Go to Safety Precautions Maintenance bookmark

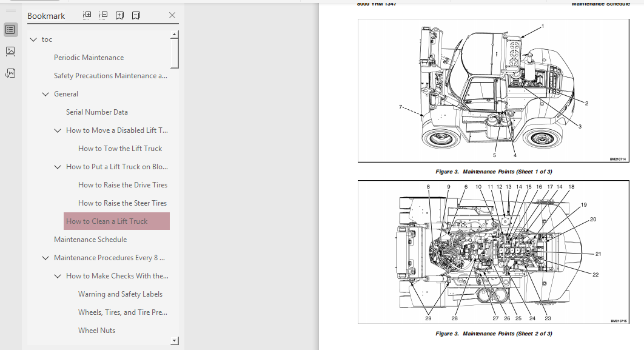[110, 76]
